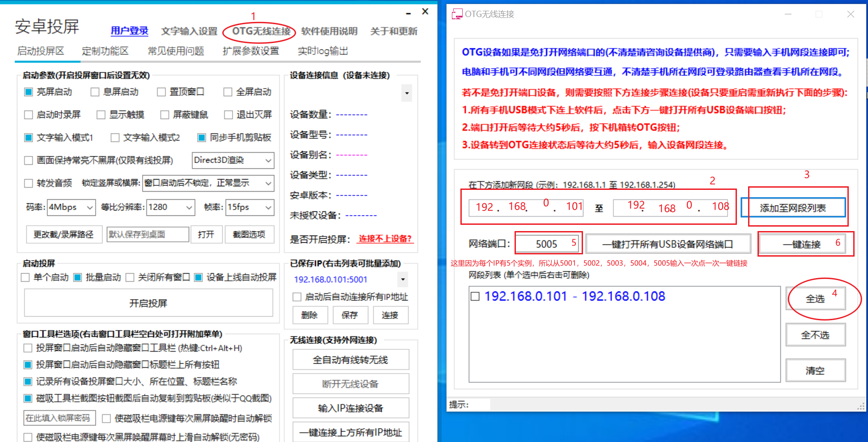Open the 连接不上设备? help link
The height and width of the screenshot is (442, 868).
(385, 239)
